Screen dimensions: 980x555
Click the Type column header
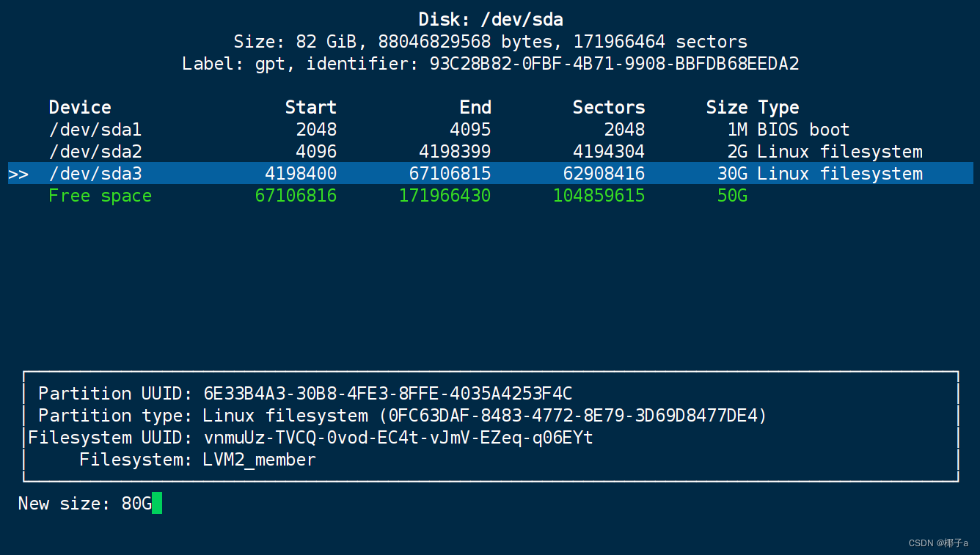778,108
